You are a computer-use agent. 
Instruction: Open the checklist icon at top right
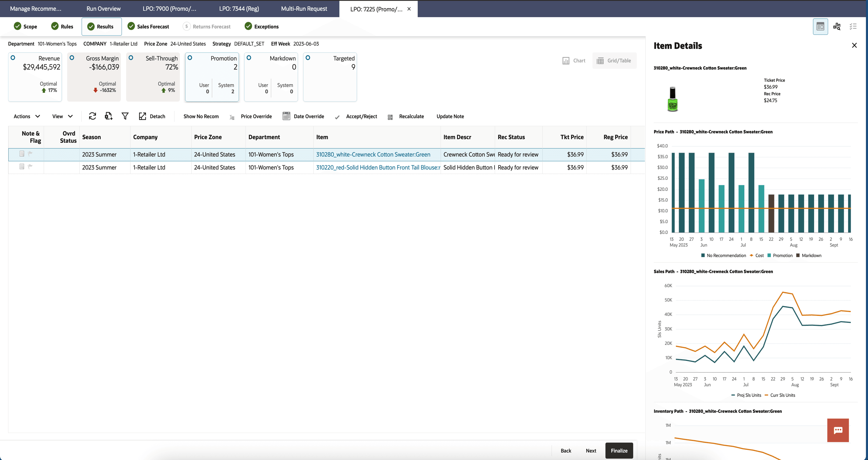click(x=853, y=27)
